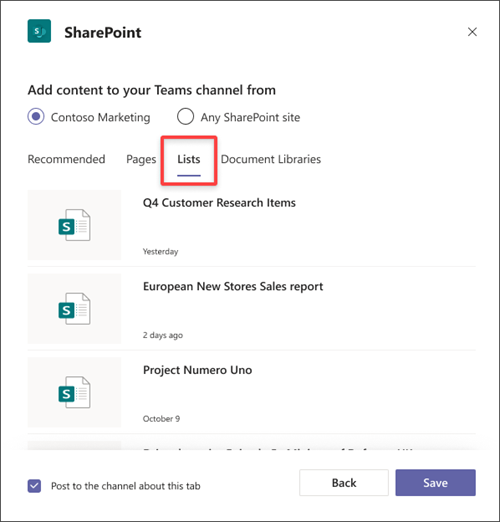Click the Back button
The width and height of the screenshot is (500, 522).
[344, 483]
